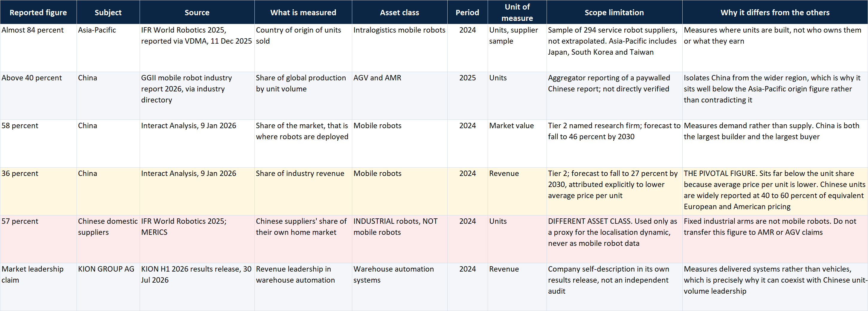This screenshot has width=868, height=311.
Task: Click 'THE PIVOTAL FIGURE' explanation cell
Action: click(775, 191)
